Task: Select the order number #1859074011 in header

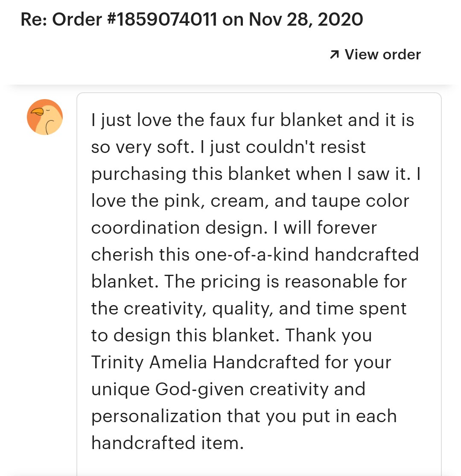Action: click(x=162, y=19)
